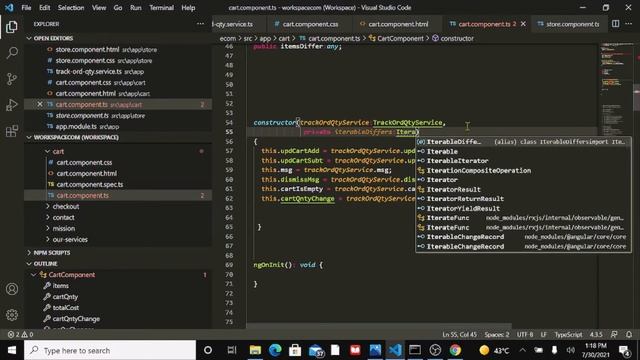Image resolution: width=640 pixels, height=360 pixels.
Task: Switch to cart.component.html tab
Action: pyautogui.click(x=398, y=24)
